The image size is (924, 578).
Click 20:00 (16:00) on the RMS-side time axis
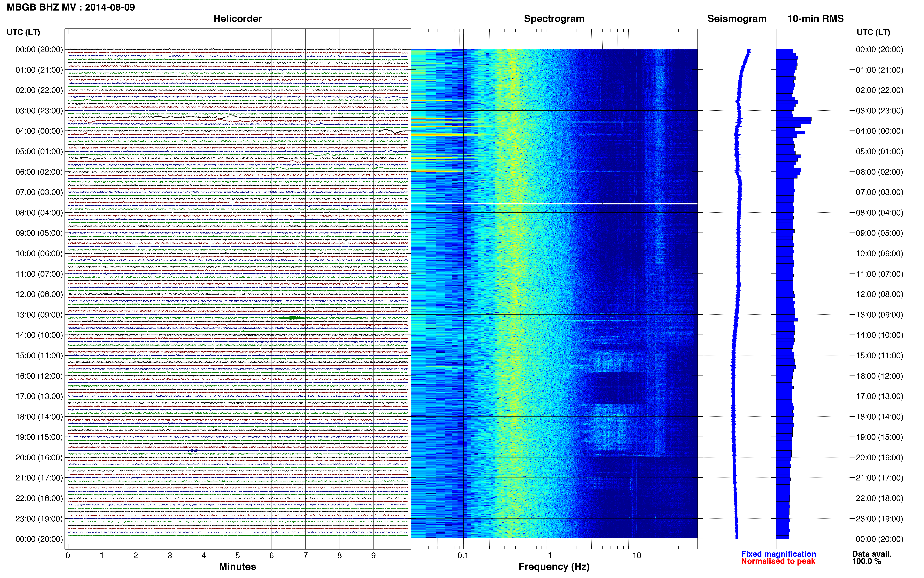tap(879, 458)
